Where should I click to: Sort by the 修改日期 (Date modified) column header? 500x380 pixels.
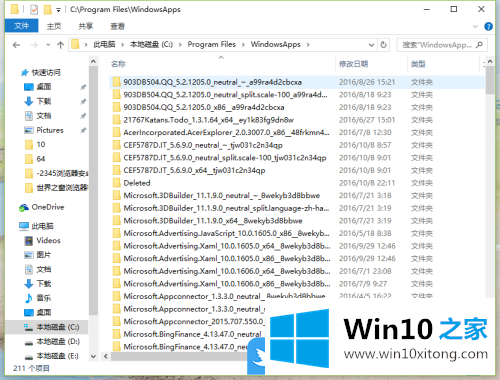tap(354, 64)
